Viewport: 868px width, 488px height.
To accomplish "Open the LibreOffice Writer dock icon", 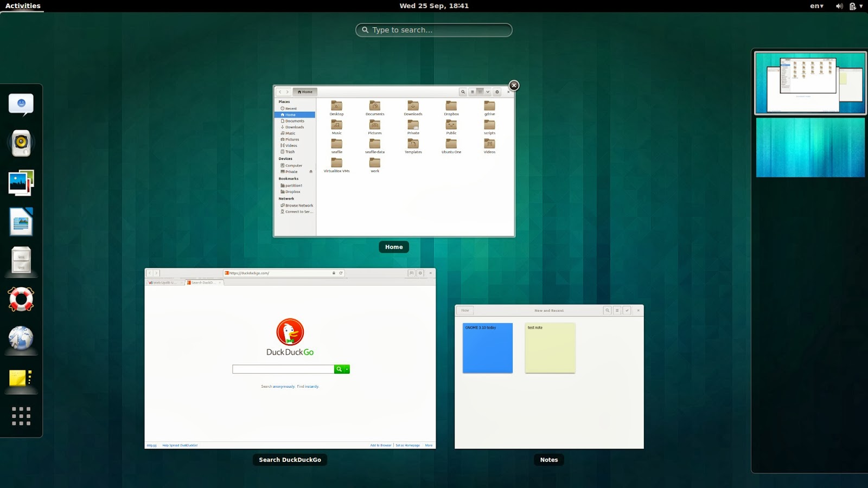I will [21, 222].
